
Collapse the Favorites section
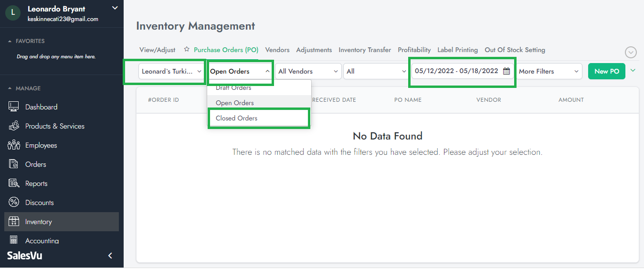[11, 41]
